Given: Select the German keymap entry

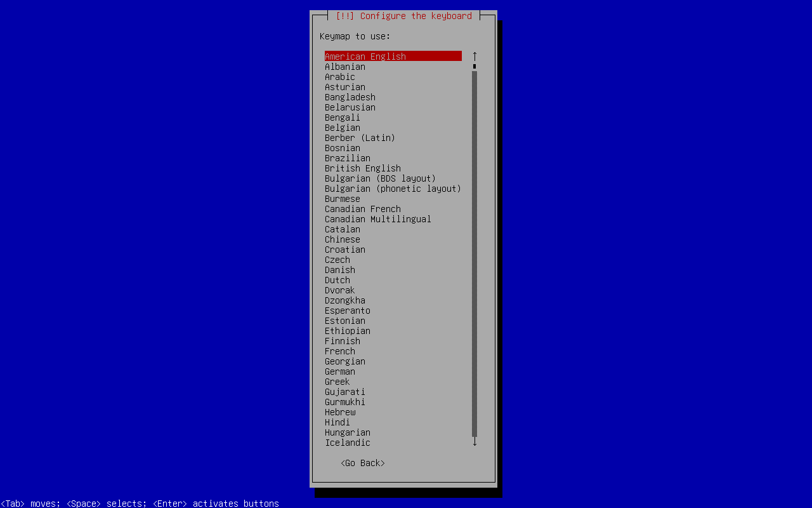Looking at the screenshot, I should pyautogui.click(x=340, y=371).
